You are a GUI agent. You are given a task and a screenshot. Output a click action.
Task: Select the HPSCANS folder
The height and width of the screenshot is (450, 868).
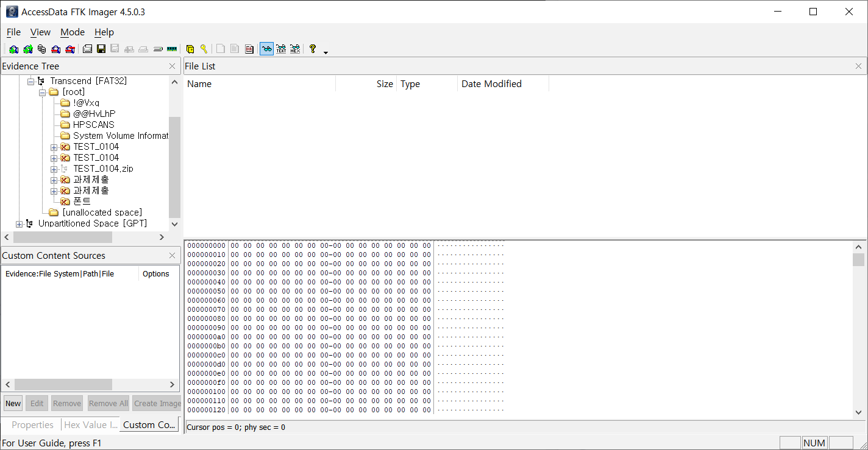pos(94,125)
